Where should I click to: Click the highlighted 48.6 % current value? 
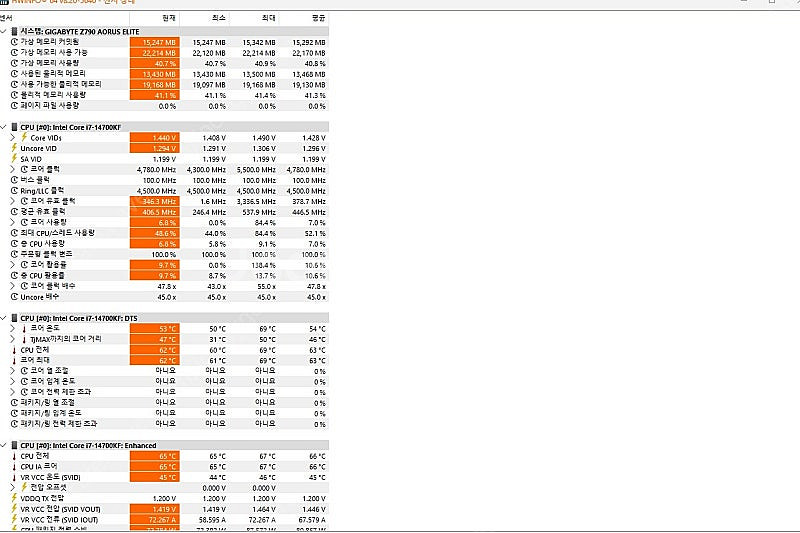click(x=155, y=233)
